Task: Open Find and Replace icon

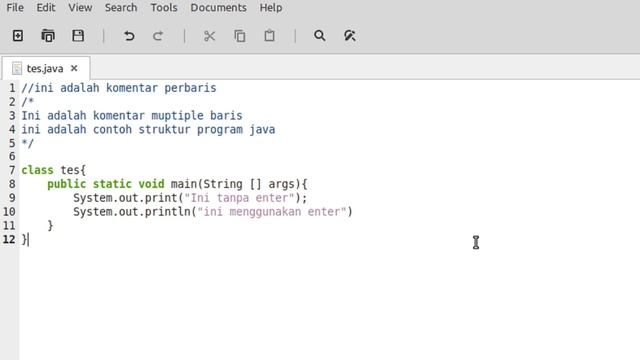Action: [349, 36]
